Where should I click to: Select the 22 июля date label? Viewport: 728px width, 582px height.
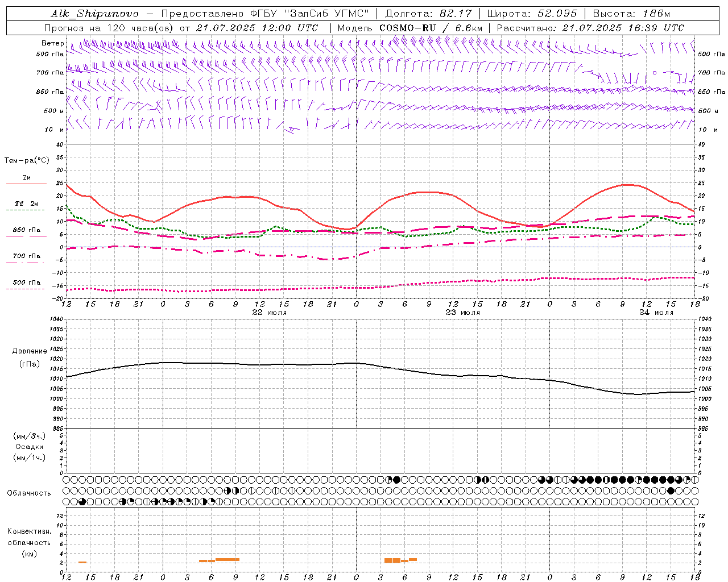270,313
